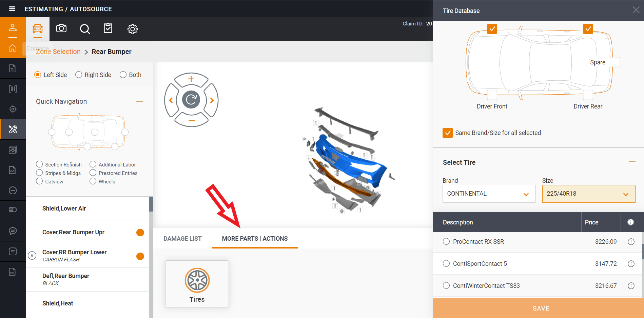Open the Damage vehicle icon in toolbar

click(37, 29)
